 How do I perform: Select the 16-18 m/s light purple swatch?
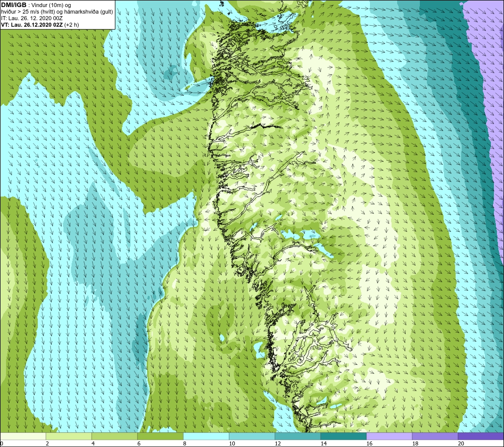coord(389,436)
